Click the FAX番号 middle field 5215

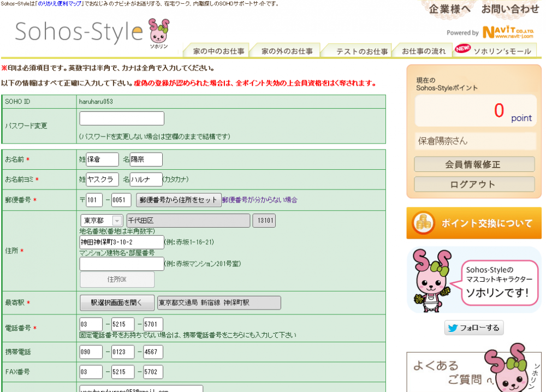pos(123,372)
